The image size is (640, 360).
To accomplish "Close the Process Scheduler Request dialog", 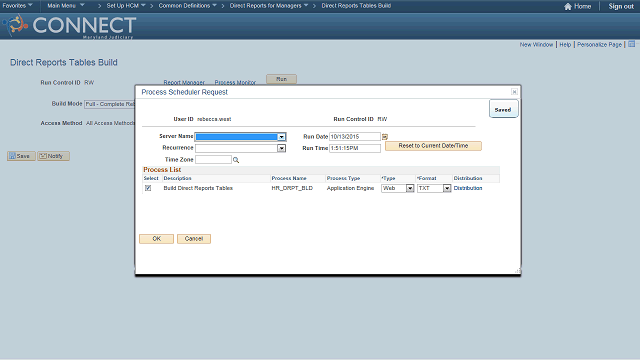I will point(514,92).
